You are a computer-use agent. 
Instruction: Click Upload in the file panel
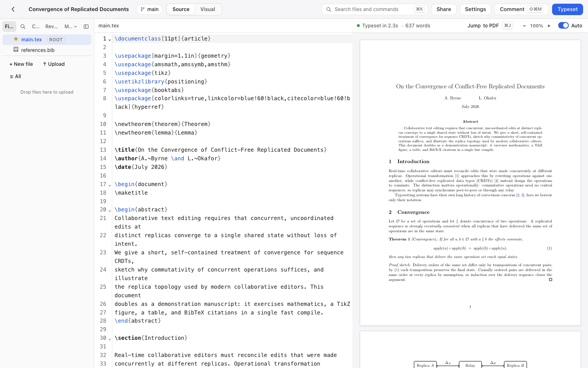(53, 64)
